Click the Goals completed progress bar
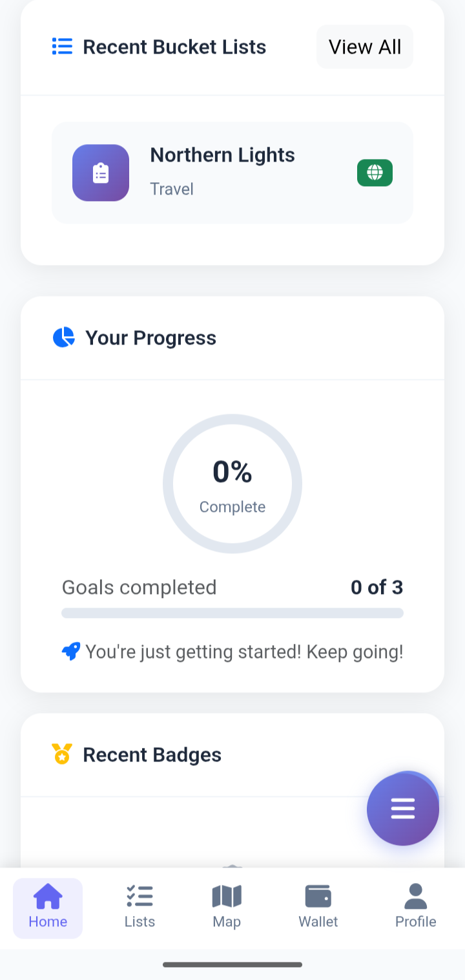Screen dimensions: 465x980 click(232, 612)
